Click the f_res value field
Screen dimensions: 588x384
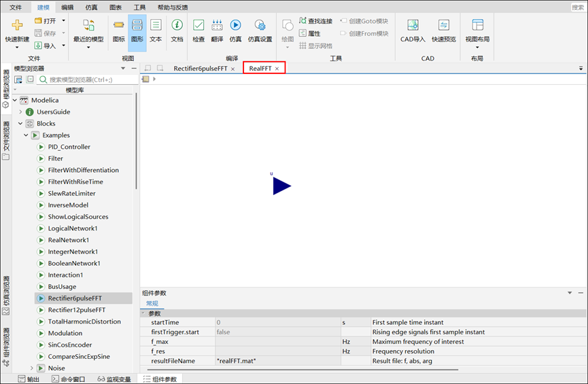[x=278, y=351]
